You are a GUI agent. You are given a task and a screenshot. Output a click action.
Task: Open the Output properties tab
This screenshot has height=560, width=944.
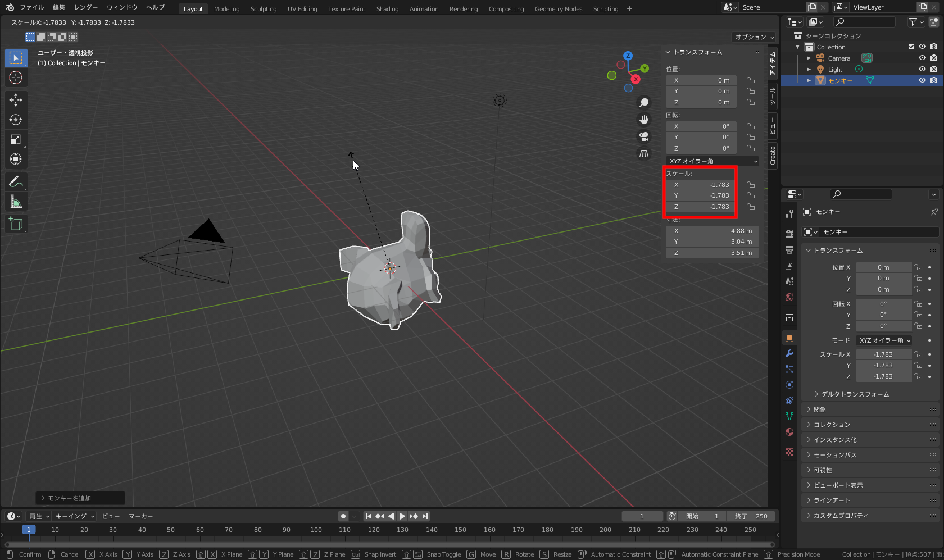[x=789, y=249]
